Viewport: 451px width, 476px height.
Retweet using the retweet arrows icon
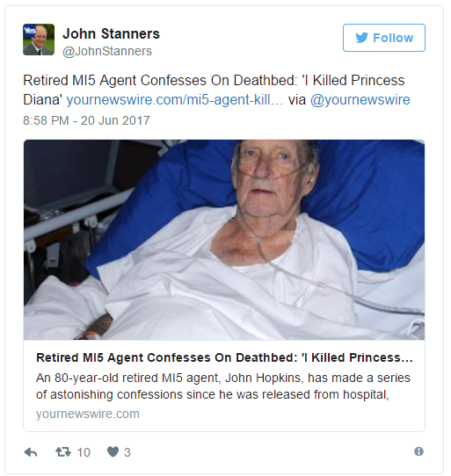(63, 451)
